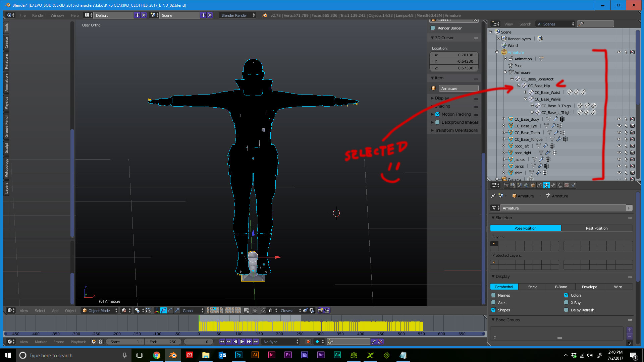This screenshot has height=362, width=644.
Task: Jump to timeline start frame button
Action: coord(222,342)
